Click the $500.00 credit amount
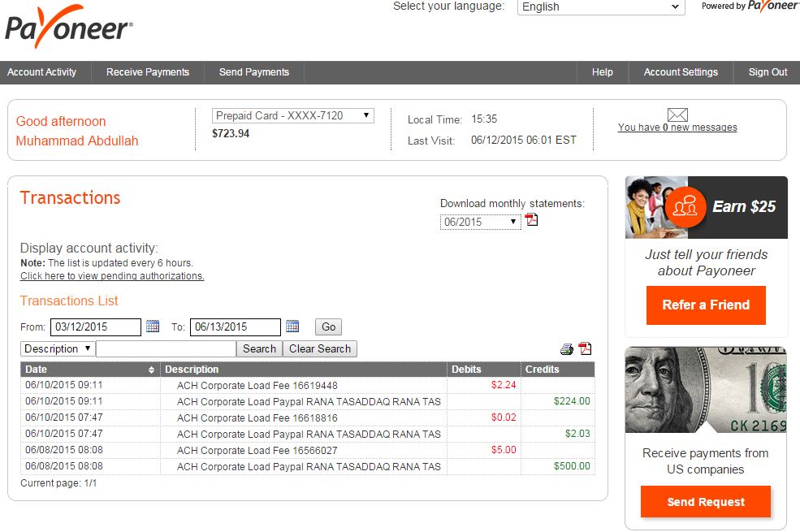This screenshot has height=532, width=800. coord(572,466)
